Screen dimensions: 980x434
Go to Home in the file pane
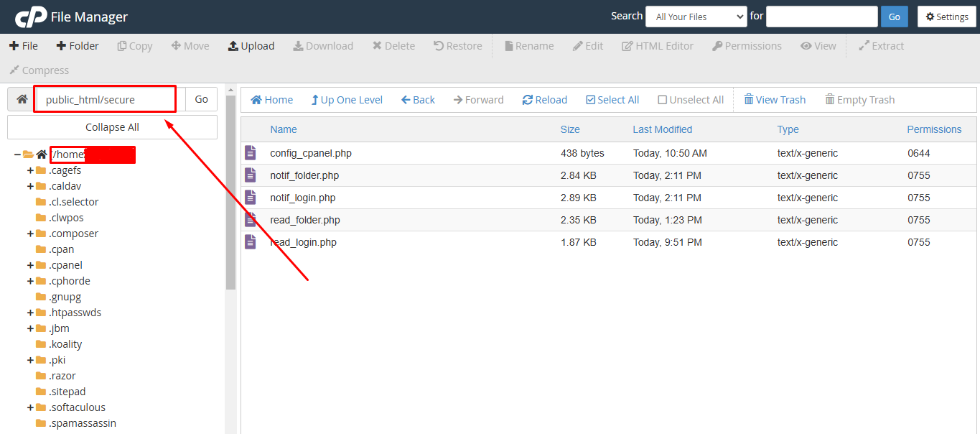coord(272,100)
